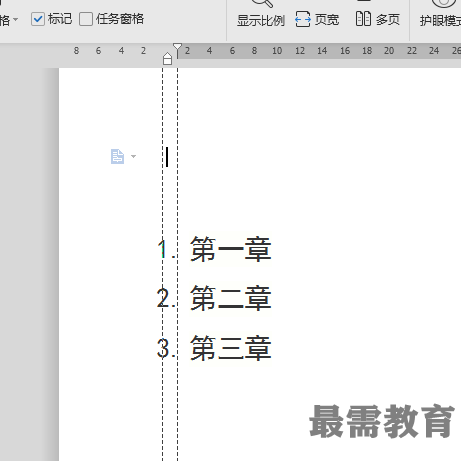Enable the 标记 checkbox

pyautogui.click(x=38, y=19)
